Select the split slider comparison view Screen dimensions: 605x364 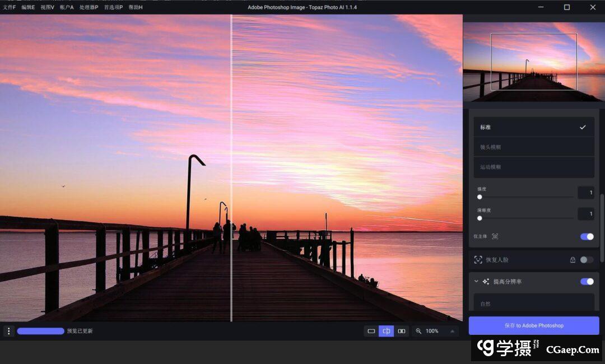pyautogui.click(x=386, y=331)
